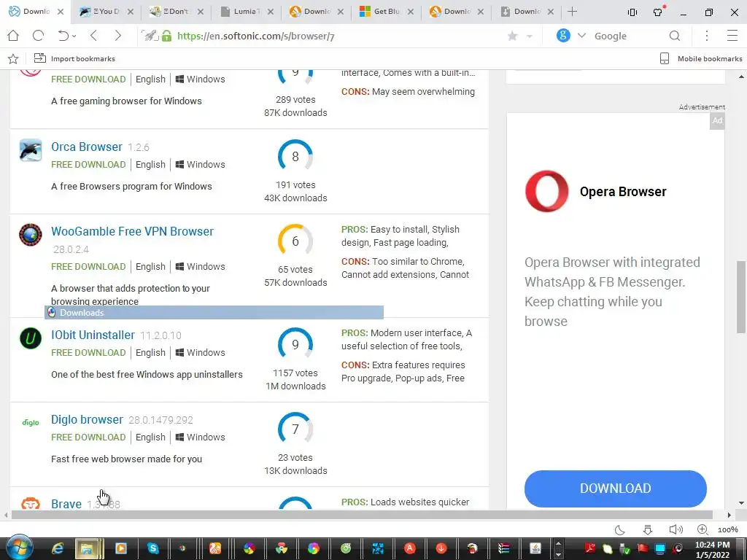Open Diglo browser title link

click(x=88, y=419)
